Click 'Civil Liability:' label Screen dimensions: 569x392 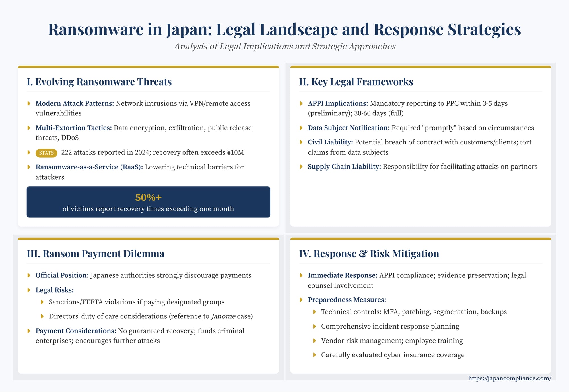pos(330,142)
